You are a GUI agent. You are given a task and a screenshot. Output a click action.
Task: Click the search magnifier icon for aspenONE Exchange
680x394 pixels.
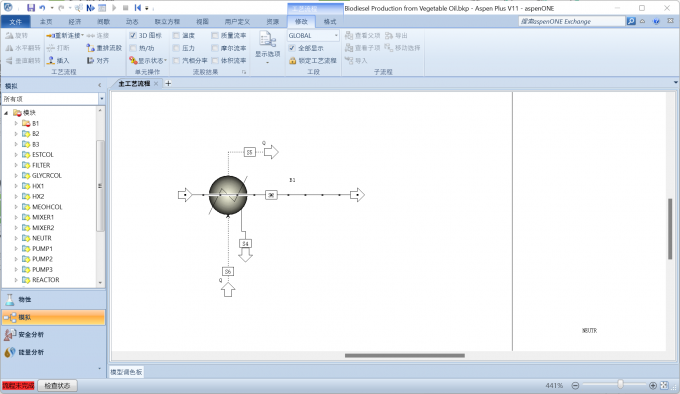tap(631, 21)
